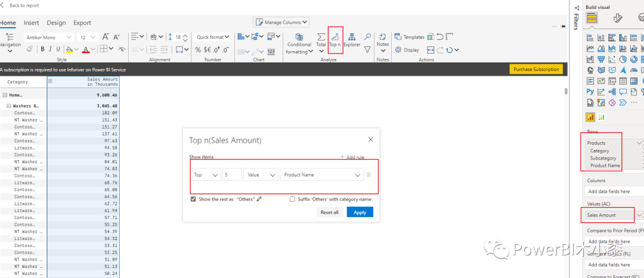Click the 123 data labels chart icon

tap(271, 51)
